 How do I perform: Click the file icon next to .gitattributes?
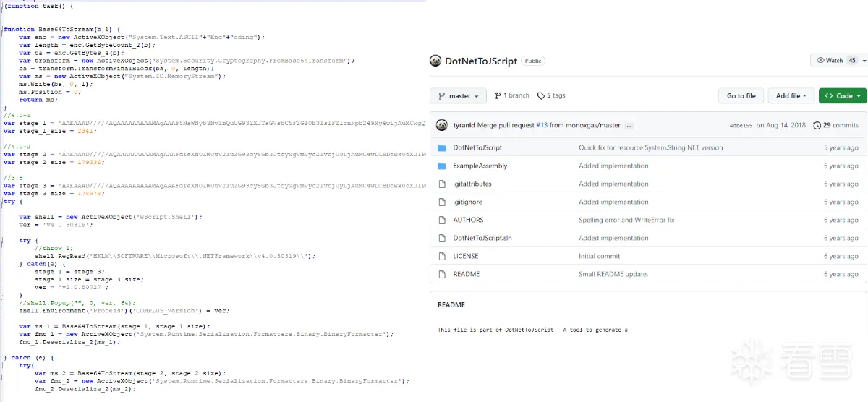click(441, 184)
